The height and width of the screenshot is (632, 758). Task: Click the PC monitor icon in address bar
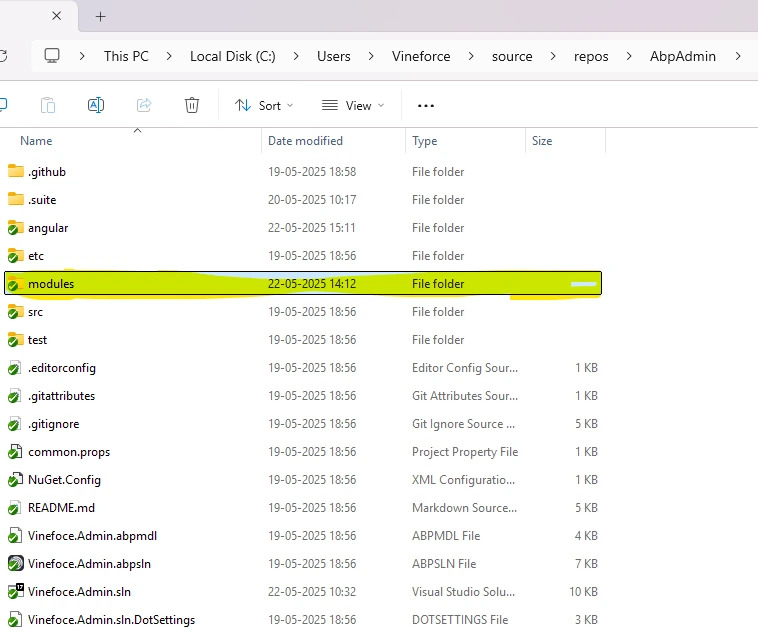pos(52,56)
